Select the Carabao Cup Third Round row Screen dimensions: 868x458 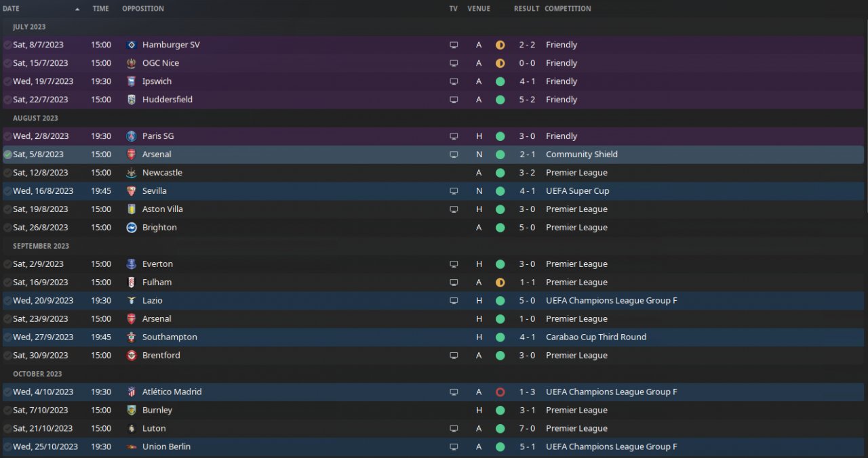434,337
